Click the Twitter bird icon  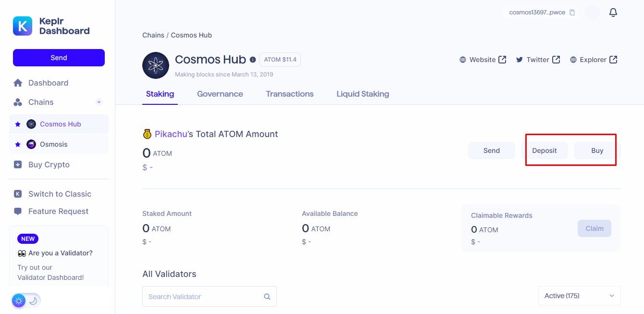pyautogui.click(x=520, y=60)
